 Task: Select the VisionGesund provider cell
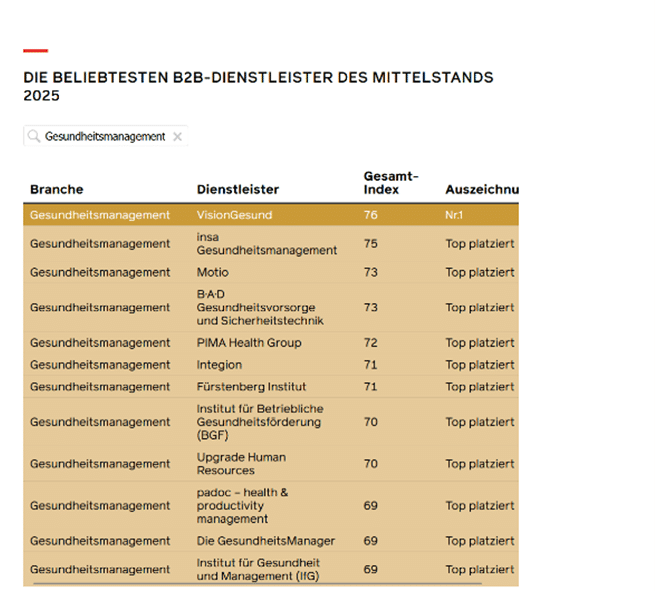point(234,215)
